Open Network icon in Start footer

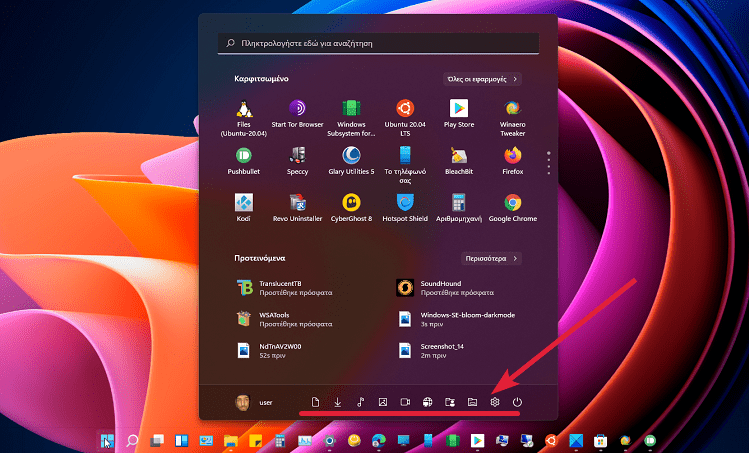click(428, 402)
